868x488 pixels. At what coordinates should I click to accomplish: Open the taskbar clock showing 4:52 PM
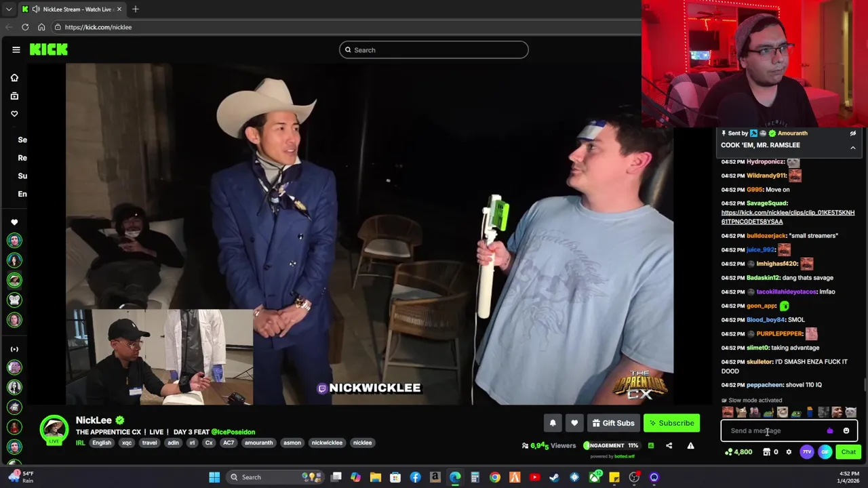click(849, 477)
